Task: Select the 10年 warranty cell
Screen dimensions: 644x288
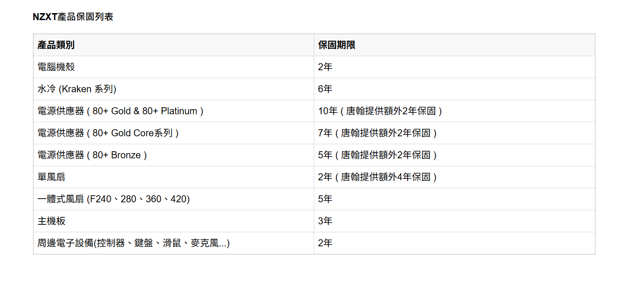Action: (x=380, y=111)
